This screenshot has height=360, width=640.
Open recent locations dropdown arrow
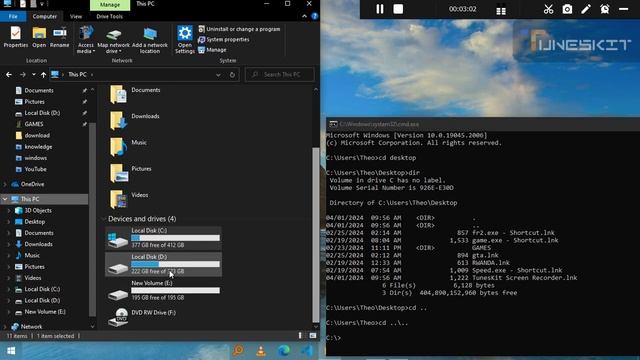coord(33,75)
